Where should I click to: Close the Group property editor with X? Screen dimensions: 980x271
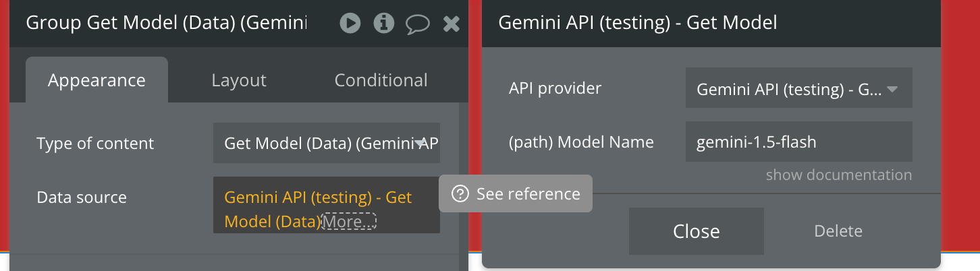451,24
